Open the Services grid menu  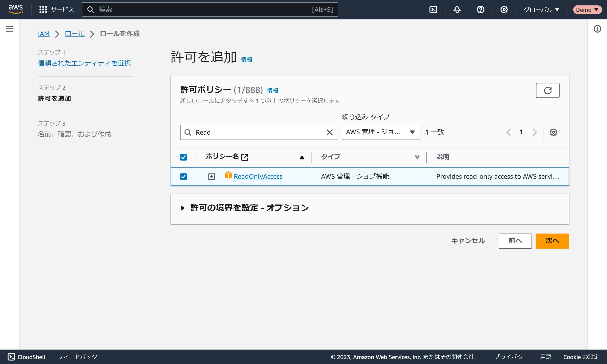43,9
